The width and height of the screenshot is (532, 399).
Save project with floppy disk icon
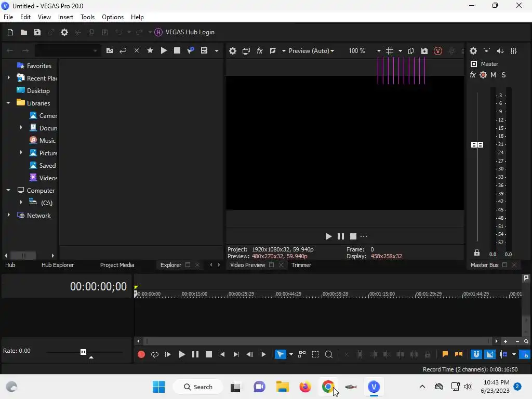tap(37, 32)
